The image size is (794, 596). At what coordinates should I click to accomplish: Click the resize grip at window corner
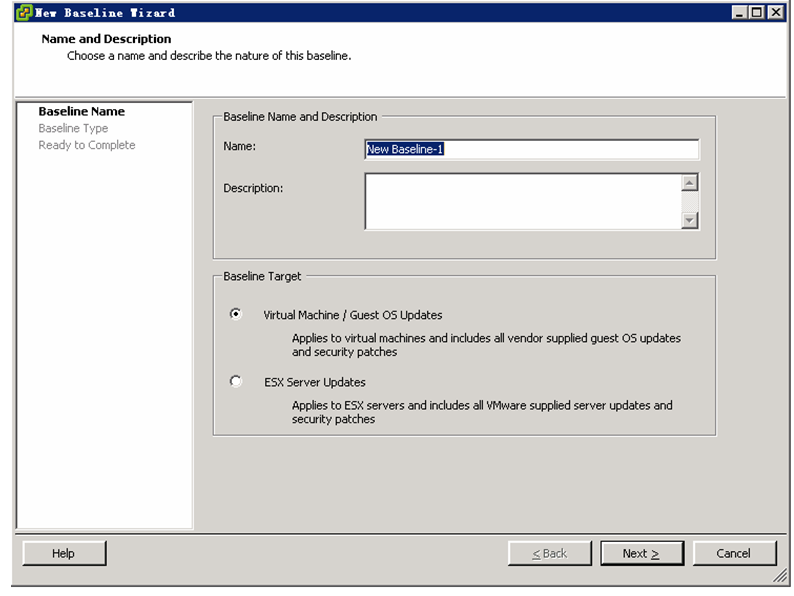pyautogui.click(x=780, y=575)
